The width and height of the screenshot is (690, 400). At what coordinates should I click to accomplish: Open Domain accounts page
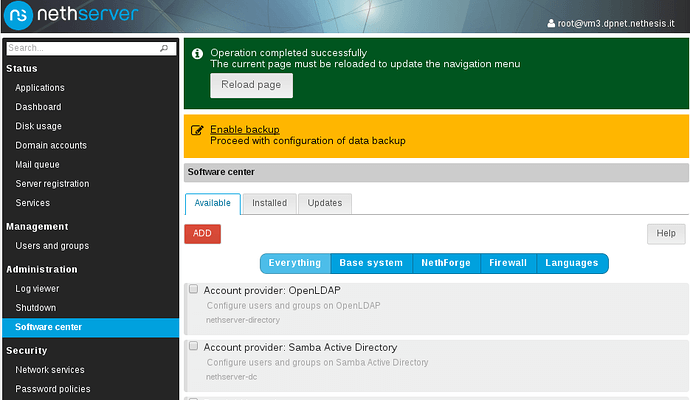51,145
